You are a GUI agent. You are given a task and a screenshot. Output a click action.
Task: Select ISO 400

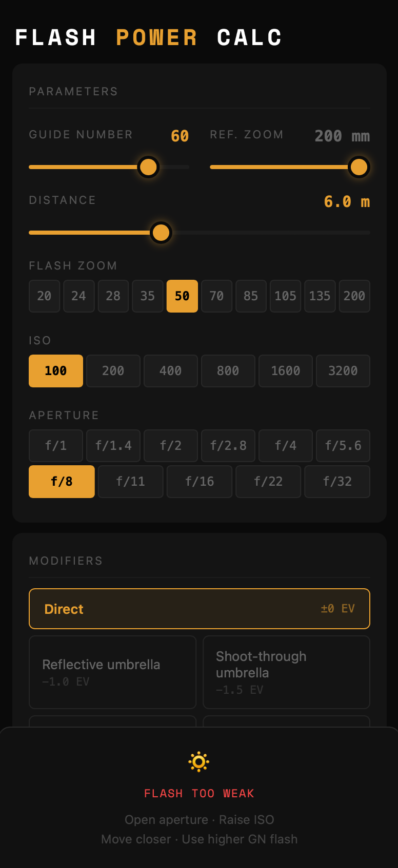tap(170, 371)
